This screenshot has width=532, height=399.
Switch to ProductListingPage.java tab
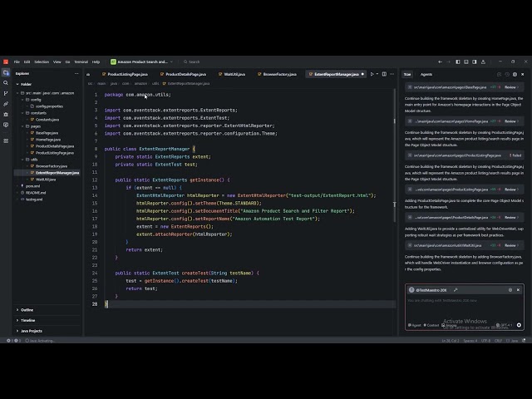point(125,74)
